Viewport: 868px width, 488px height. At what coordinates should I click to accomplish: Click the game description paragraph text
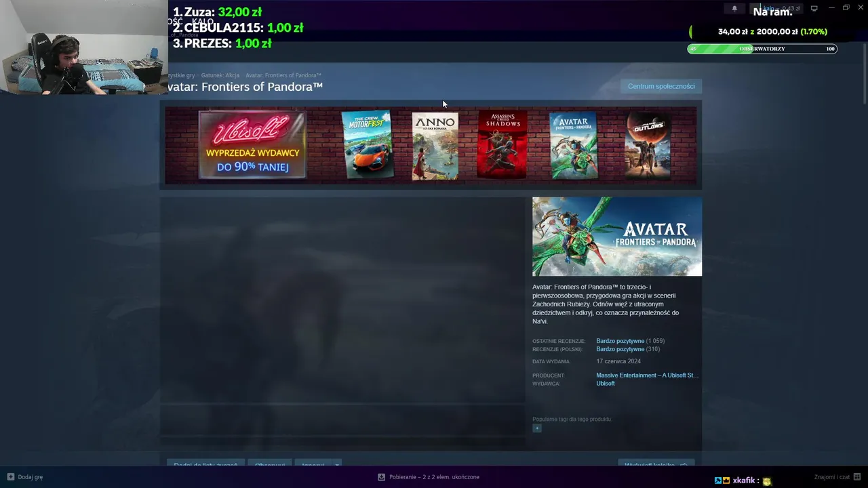click(x=606, y=304)
